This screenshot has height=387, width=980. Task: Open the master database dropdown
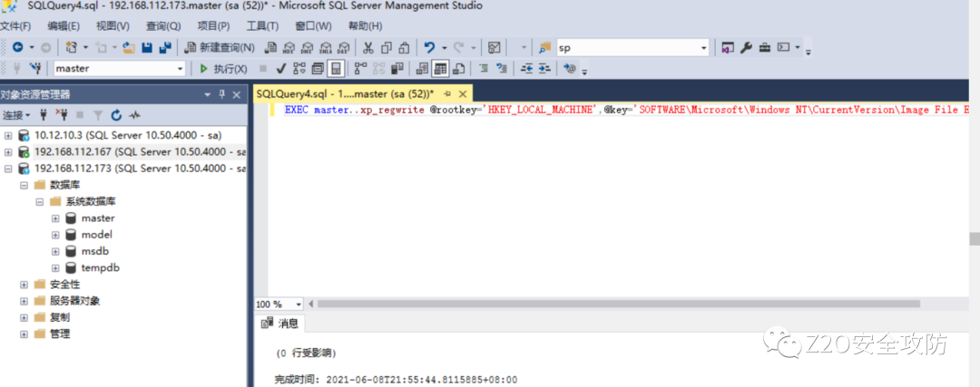coord(181,68)
